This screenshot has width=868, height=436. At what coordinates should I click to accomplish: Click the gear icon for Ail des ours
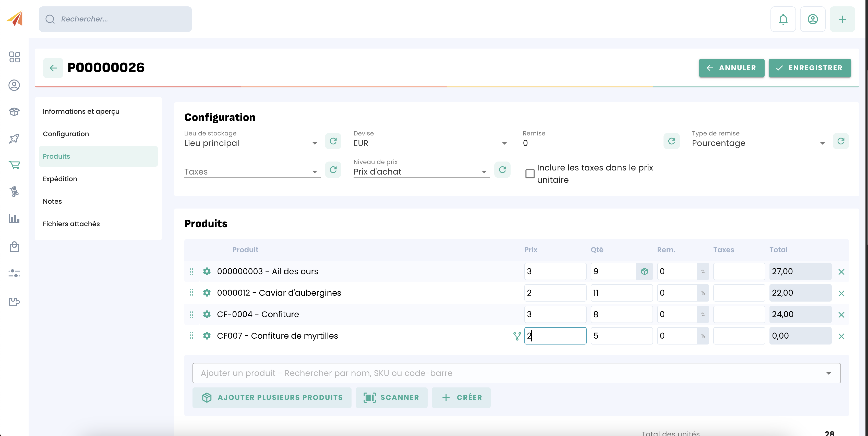tap(207, 271)
